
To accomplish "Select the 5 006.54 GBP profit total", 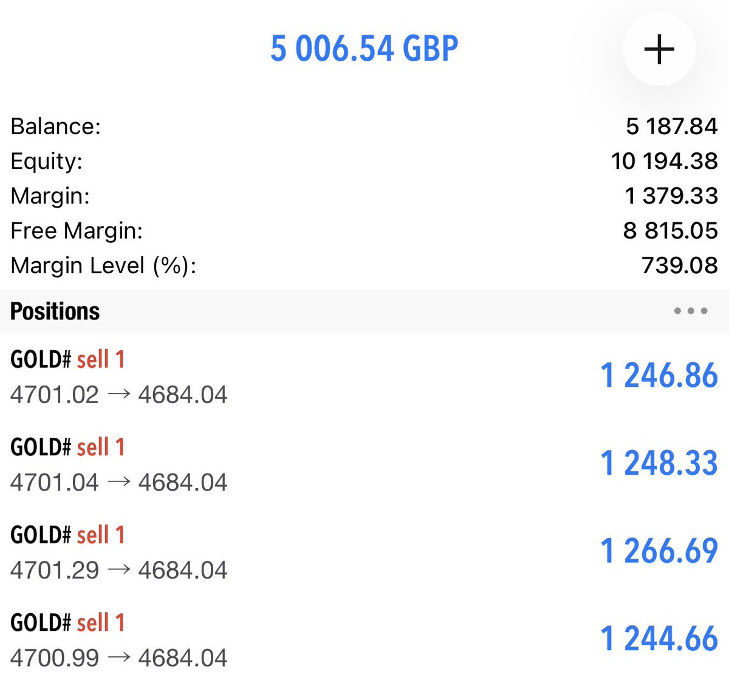I will [364, 49].
